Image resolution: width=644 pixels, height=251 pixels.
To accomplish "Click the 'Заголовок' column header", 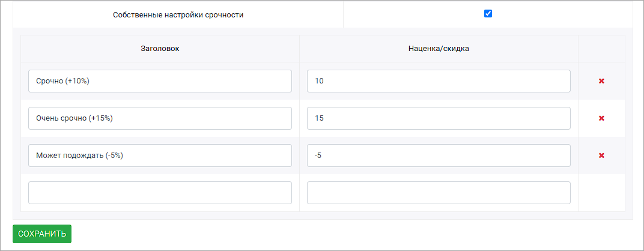I will tap(160, 49).
